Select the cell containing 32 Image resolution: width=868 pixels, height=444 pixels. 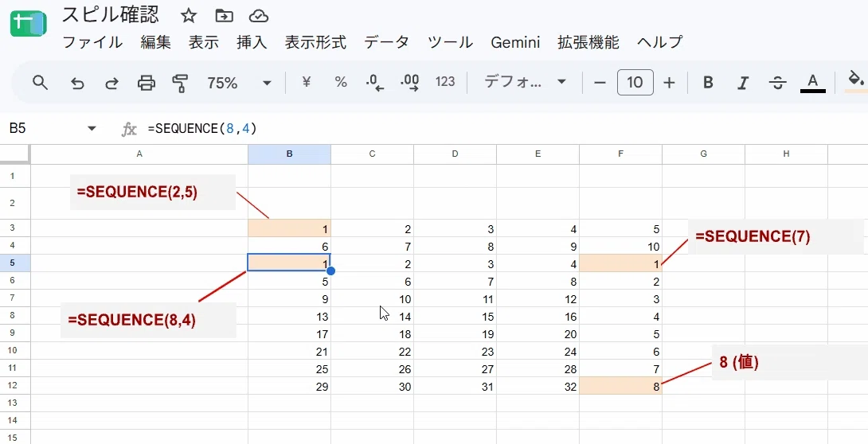pos(538,386)
